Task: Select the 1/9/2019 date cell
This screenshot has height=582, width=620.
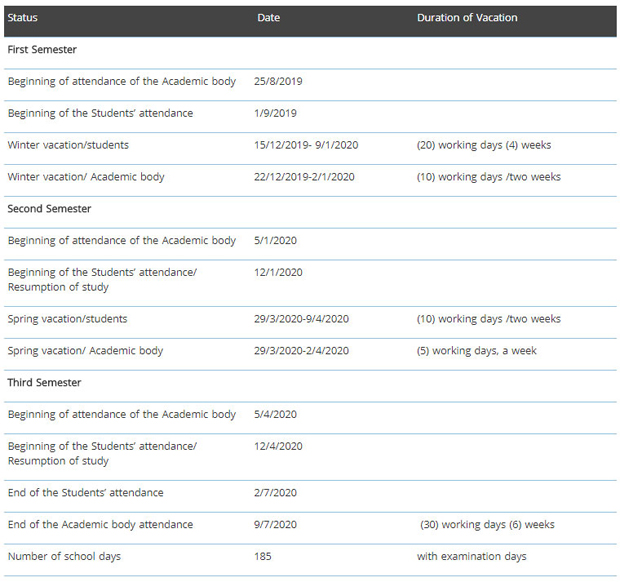Action: pos(275,113)
